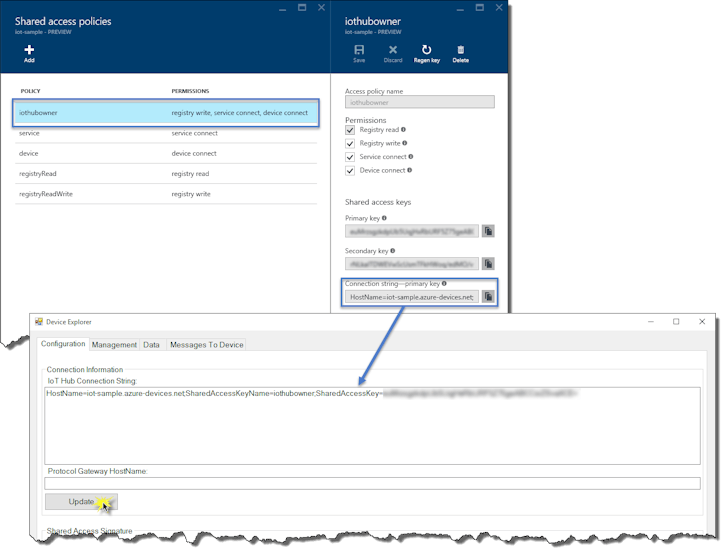Switch to the Data tab
Screen dimensions: 724x555
[x=151, y=345]
